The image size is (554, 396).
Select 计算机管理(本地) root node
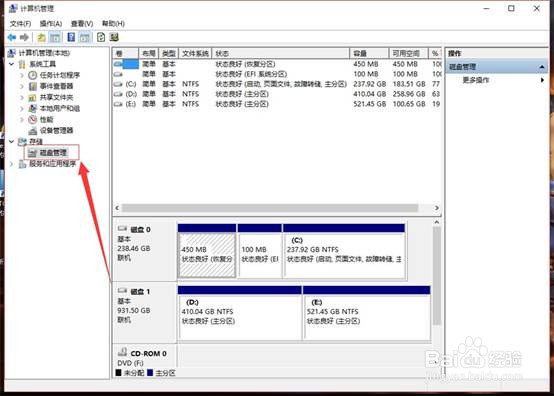tap(44, 53)
